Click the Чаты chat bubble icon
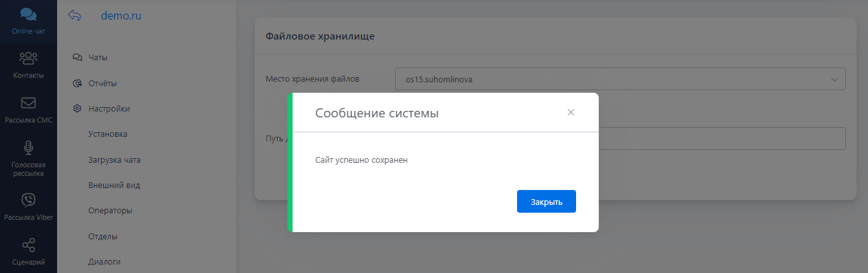This screenshot has width=868, height=273. [x=77, y=58]
